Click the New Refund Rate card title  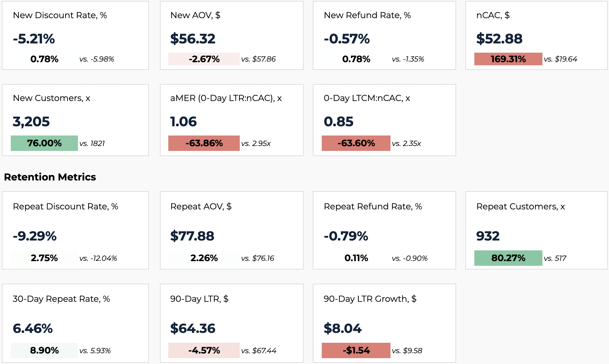(x=367, y=15)
